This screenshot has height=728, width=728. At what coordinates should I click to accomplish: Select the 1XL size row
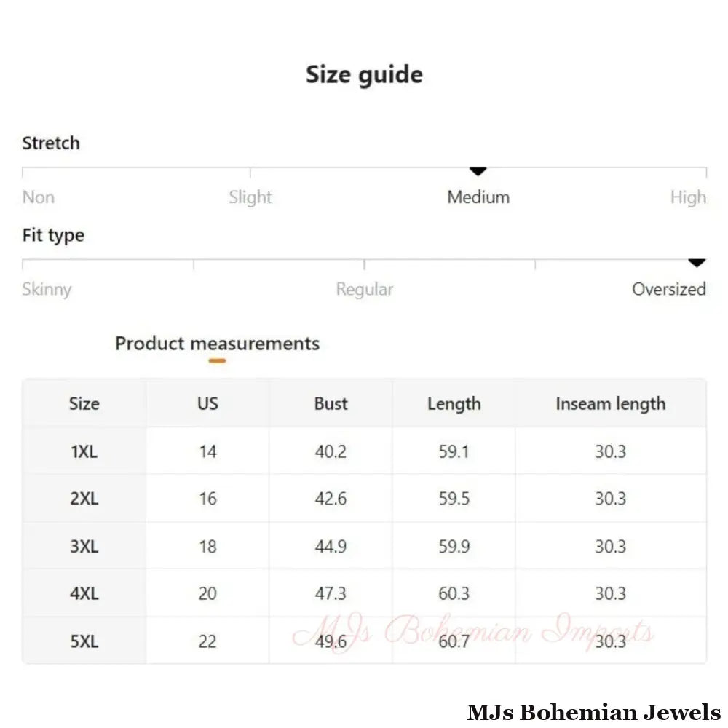[84, 451]
